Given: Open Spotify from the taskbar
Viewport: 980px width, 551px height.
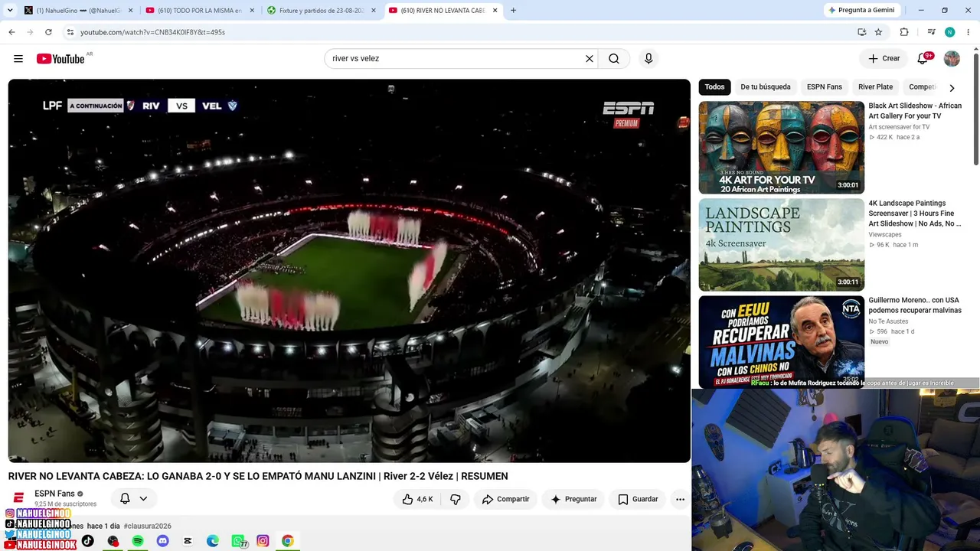Looking at the screenshot, I should pos(138,541).
